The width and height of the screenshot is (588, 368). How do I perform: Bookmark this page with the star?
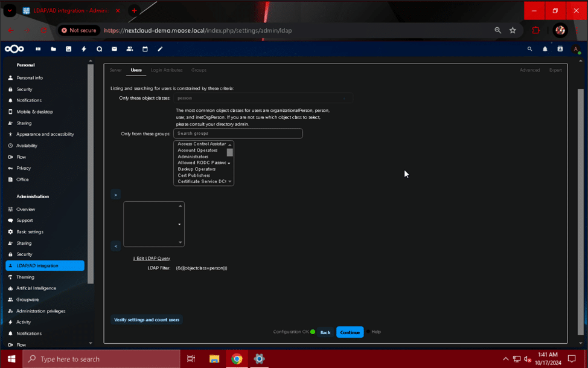[x=513, y=30]
